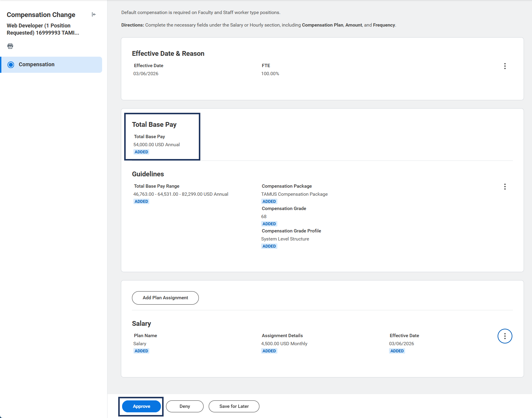Click the 54,000.00 USD Annual amount
The width and height of the screenshot is (532, 418).
[x=156, y=145]
